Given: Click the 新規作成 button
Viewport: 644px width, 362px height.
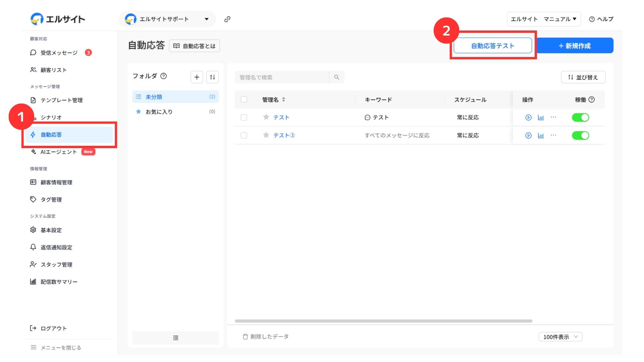Looking at the screenshot, I should [575, 46].
